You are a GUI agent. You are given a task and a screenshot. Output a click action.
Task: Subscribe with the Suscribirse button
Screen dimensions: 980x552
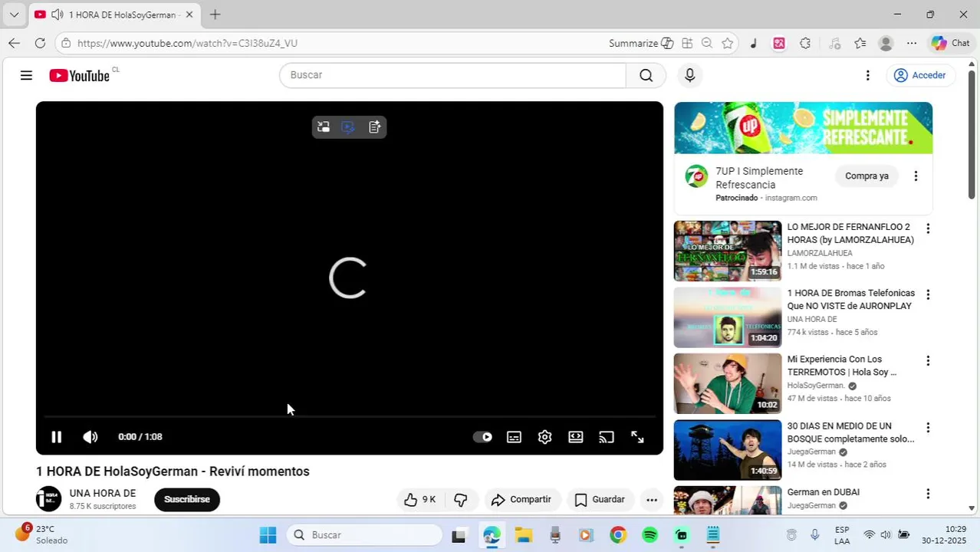pyautogui.click(x=187, y=499)
